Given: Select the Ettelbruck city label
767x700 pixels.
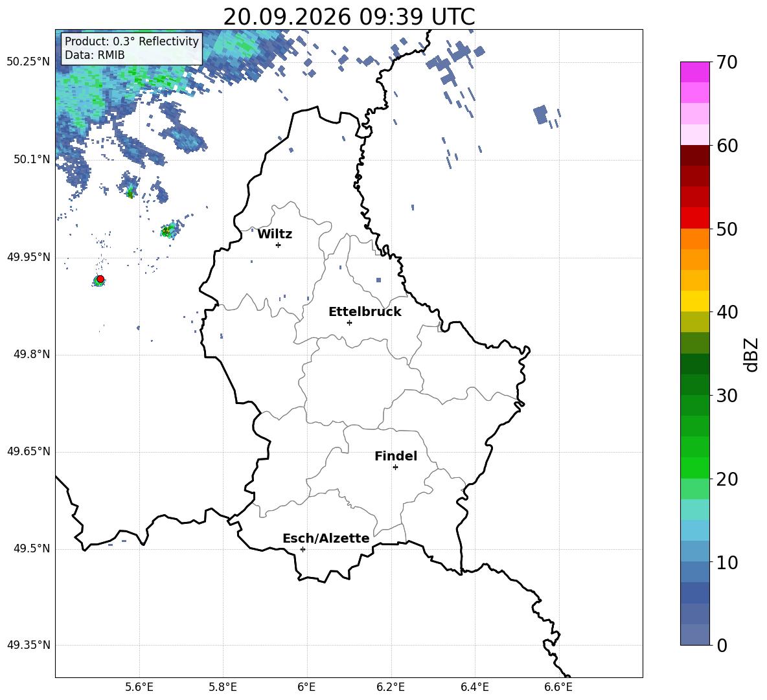Looking at the screenshot, I should click(365, 312).
